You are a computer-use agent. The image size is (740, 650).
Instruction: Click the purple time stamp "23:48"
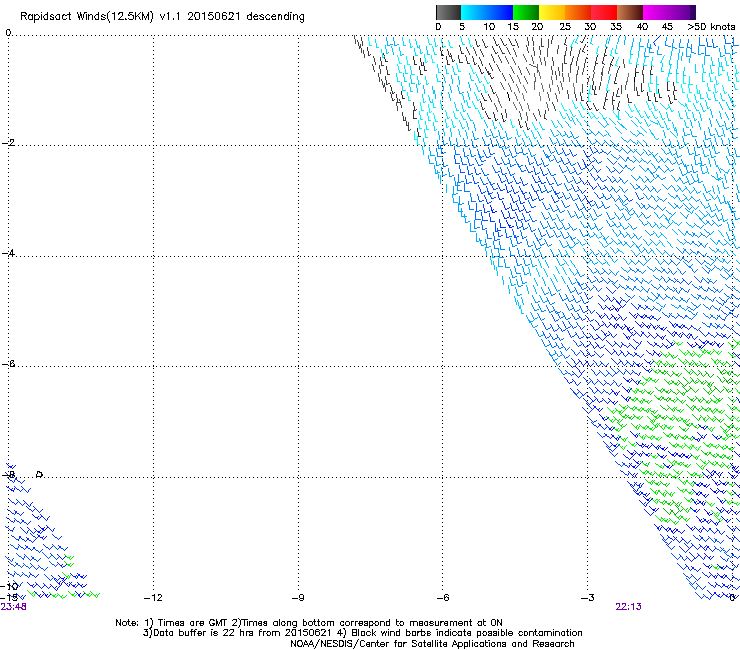13,607
